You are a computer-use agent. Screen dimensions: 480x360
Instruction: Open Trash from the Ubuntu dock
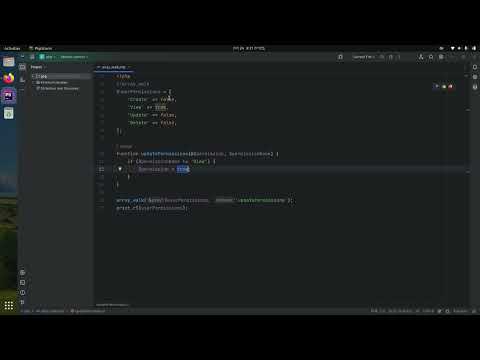pyautogui.click(x=9, y=113)
